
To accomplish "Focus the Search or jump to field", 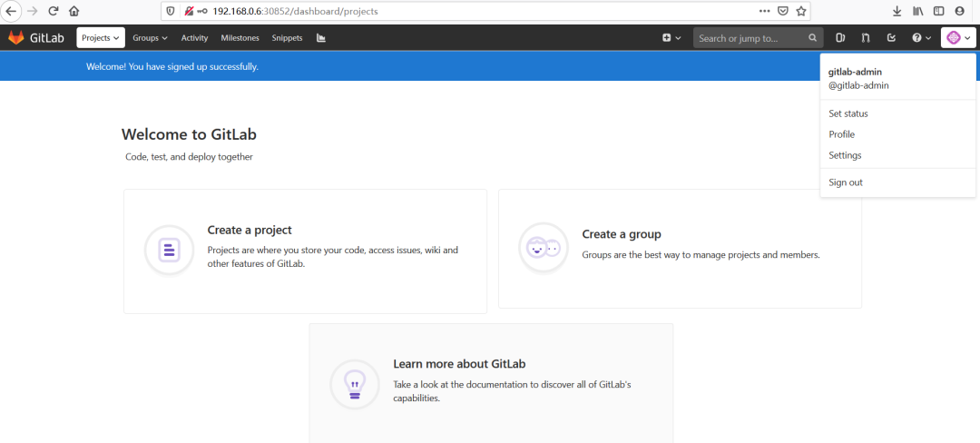I will (x=758, y=38).
